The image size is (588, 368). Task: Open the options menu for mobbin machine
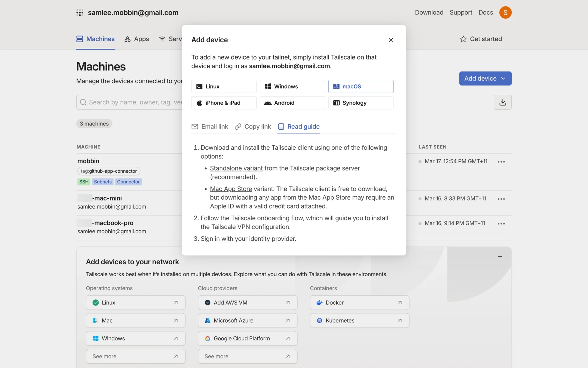click(501, 162)
